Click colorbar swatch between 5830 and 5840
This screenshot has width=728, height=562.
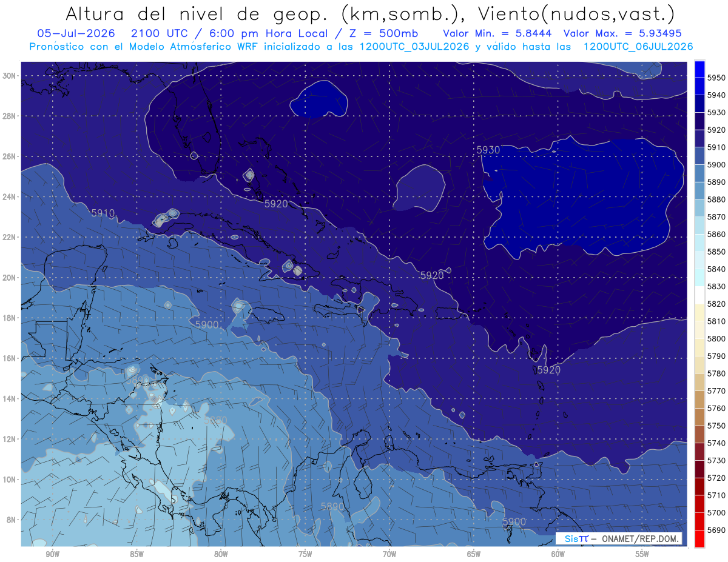coord(699,277)
